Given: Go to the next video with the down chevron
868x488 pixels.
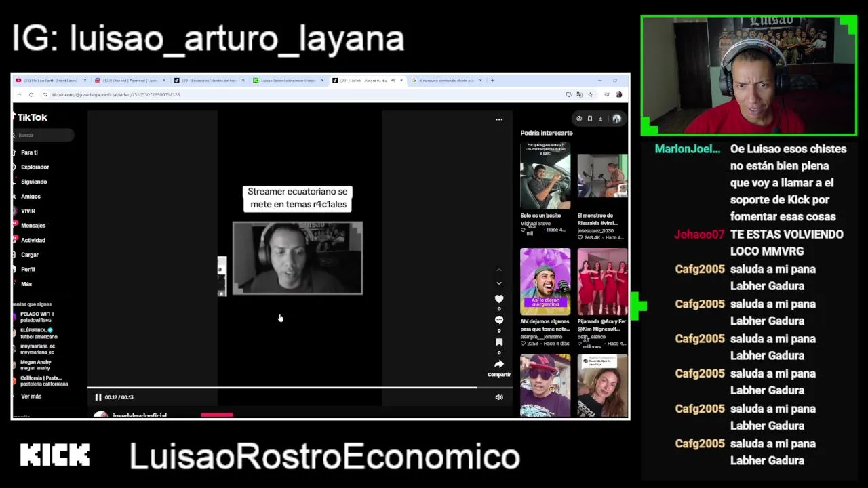Looking at the screenshot, I should click(x=499, y=283).
